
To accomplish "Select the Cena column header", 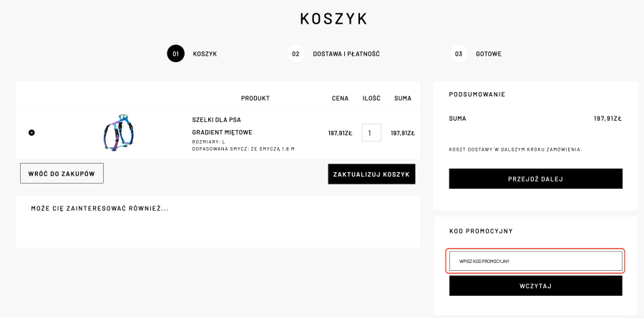I will point(340,98).
